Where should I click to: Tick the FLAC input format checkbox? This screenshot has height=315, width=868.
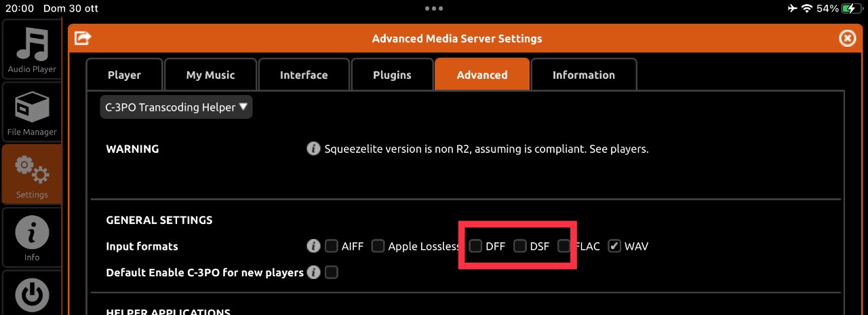point(564,246)
